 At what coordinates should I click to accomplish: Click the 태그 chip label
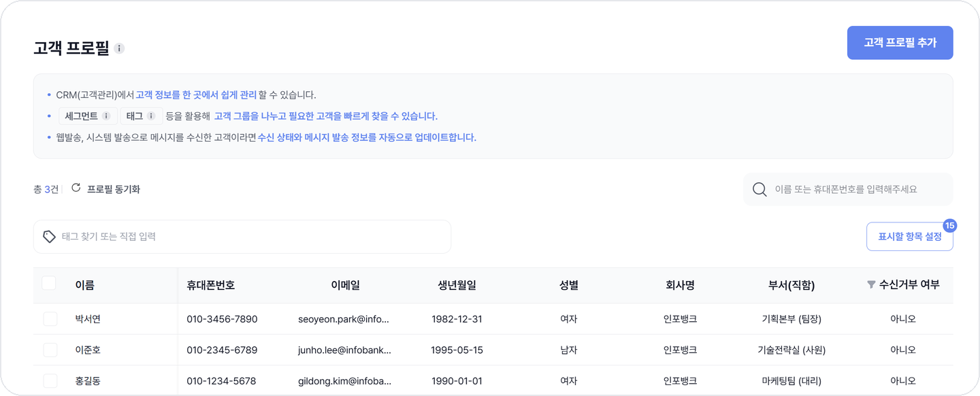[135, 116]
